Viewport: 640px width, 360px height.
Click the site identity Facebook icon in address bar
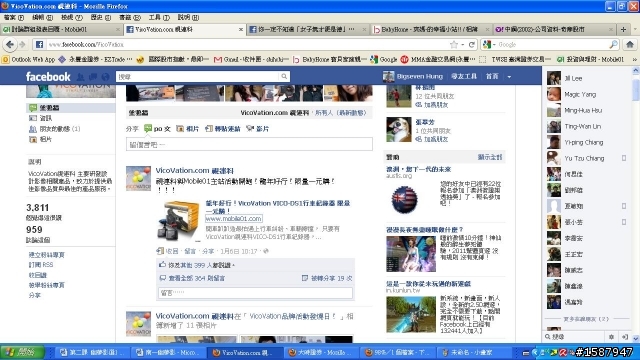point(39,44)
